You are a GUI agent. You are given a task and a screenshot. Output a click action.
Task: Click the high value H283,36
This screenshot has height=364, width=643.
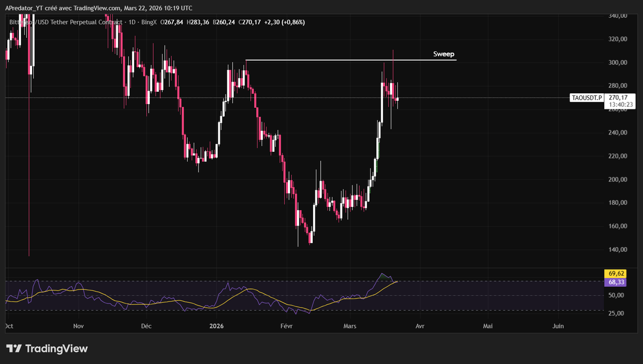point(198,22)
